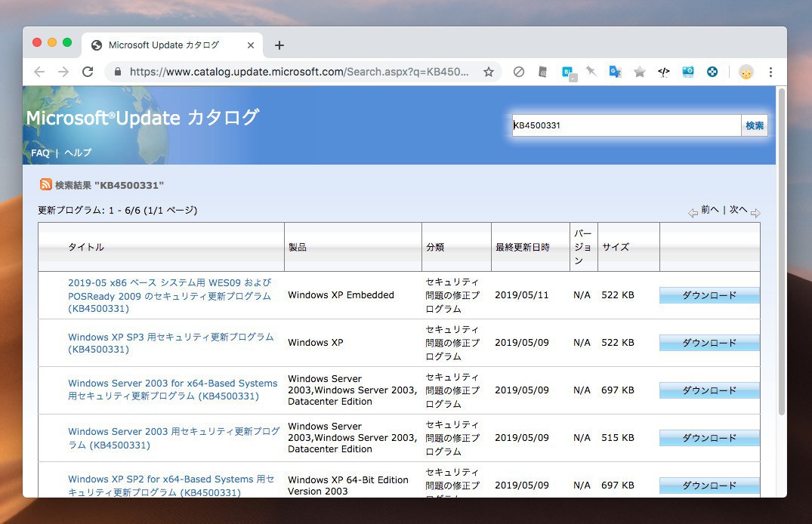Sort results by 最終更新日時 column header

(522, 248)
